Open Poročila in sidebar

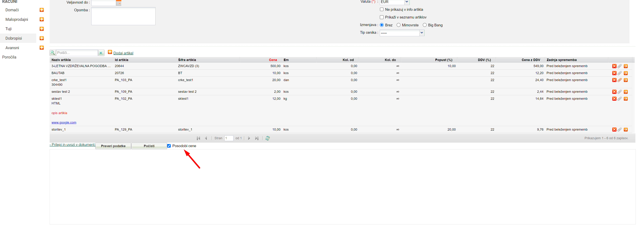pyautogui.click(x=9, y=57)
